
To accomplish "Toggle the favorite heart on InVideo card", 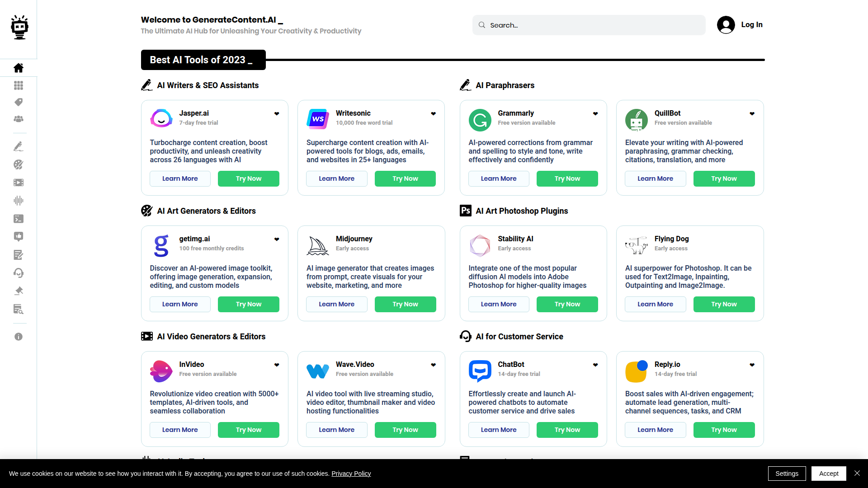I will pos(277,365).
